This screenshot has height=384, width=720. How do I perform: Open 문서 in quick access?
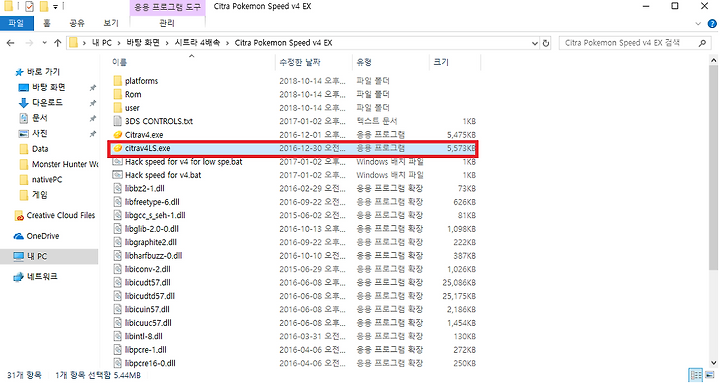34,118
